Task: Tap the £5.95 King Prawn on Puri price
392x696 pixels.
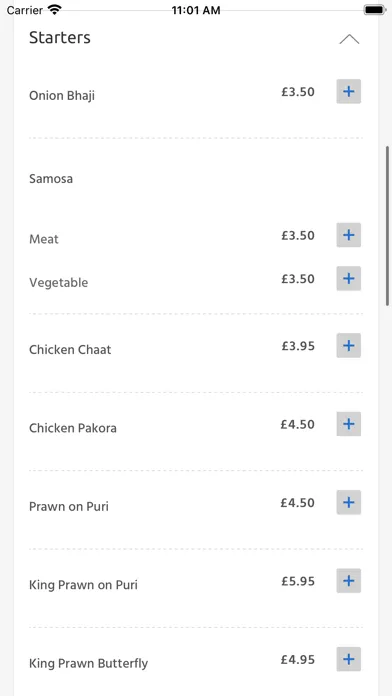Action: [x=298, y=581]
